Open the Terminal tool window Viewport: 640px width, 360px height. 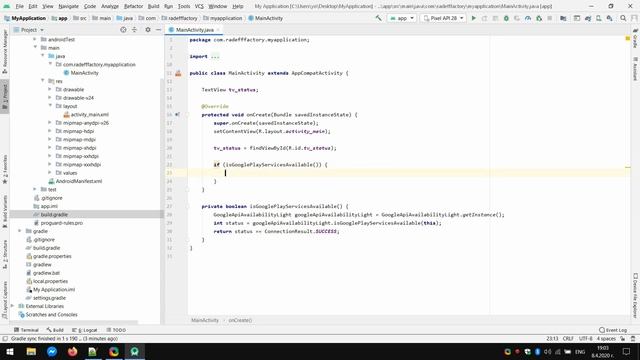26,330
